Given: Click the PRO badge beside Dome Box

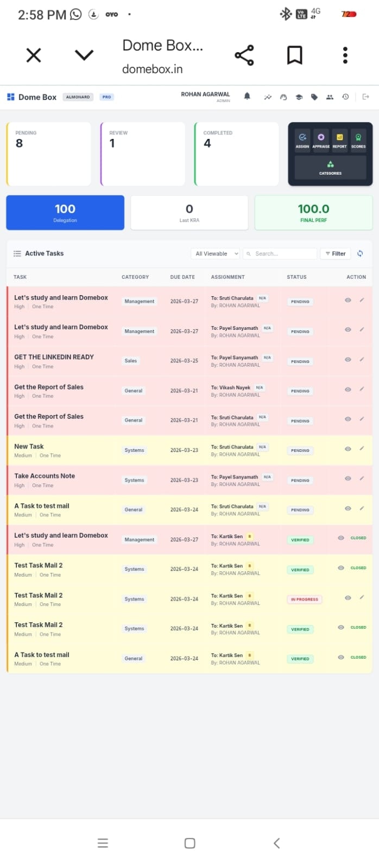Looking at the screenshot, I should click(x=106, y=97).
